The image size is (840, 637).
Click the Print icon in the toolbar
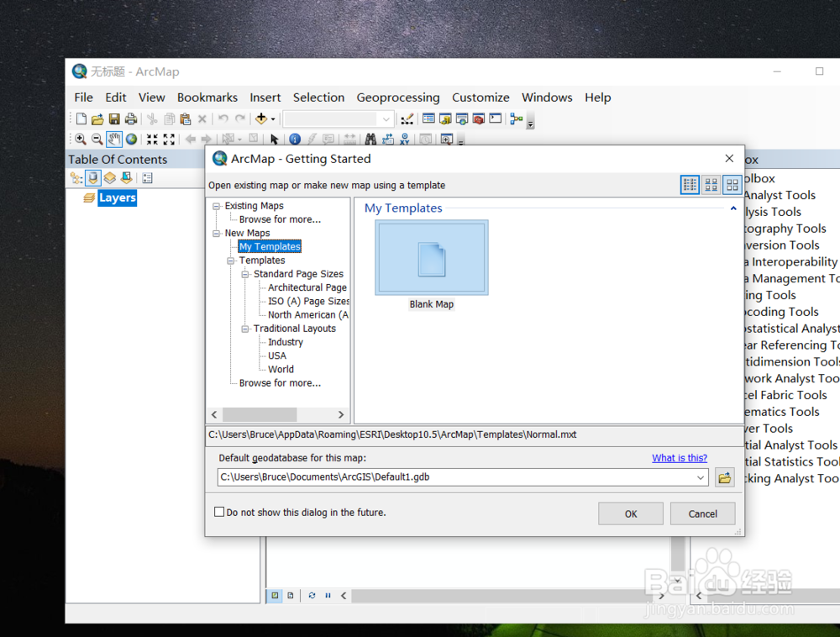click(131, 119)
